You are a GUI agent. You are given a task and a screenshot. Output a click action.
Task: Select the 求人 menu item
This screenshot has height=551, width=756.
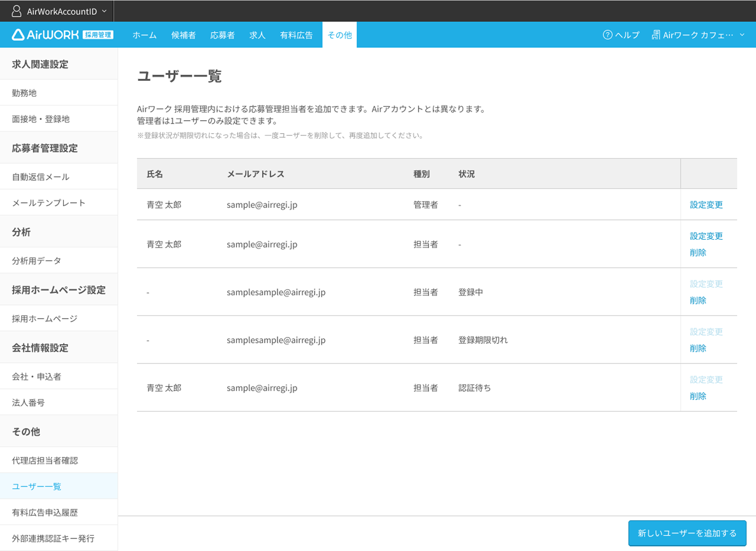coord(257,35)
